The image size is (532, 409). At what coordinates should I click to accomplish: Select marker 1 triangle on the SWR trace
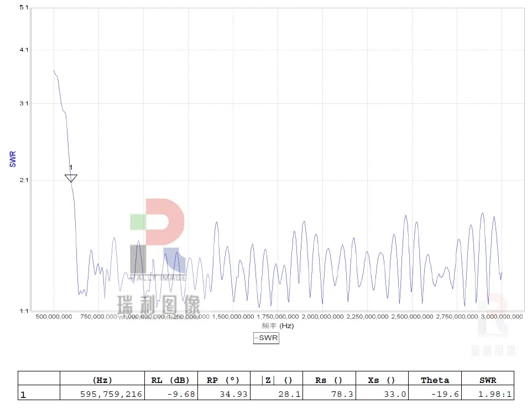point(71,178)
